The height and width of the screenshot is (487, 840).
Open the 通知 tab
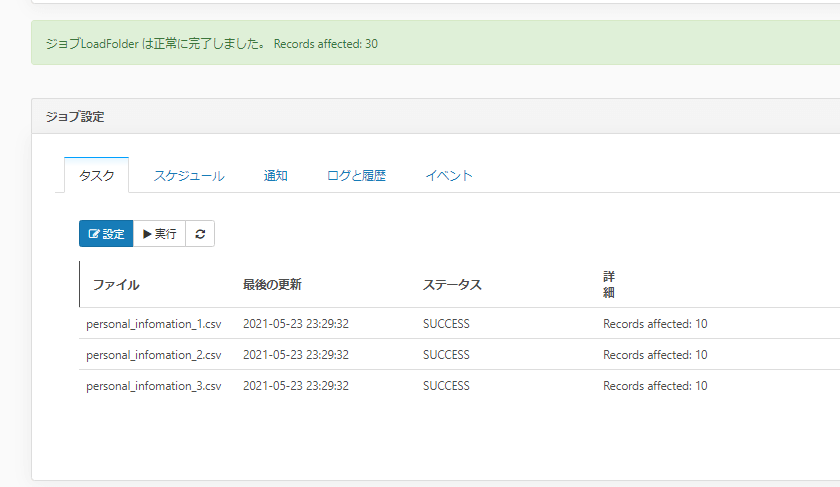(276, 175)
